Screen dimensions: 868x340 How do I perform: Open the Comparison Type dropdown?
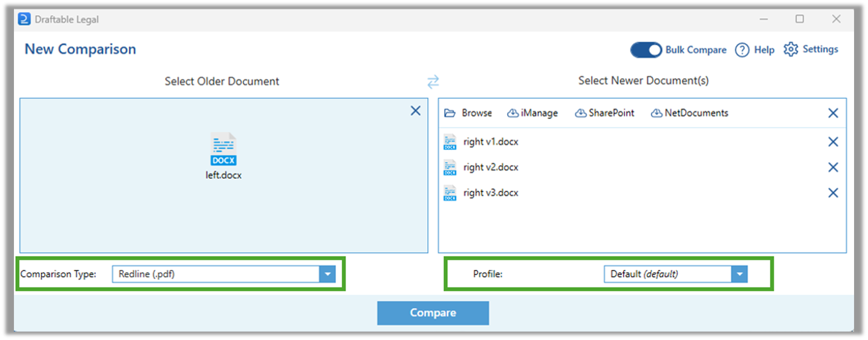click(327, 274)
